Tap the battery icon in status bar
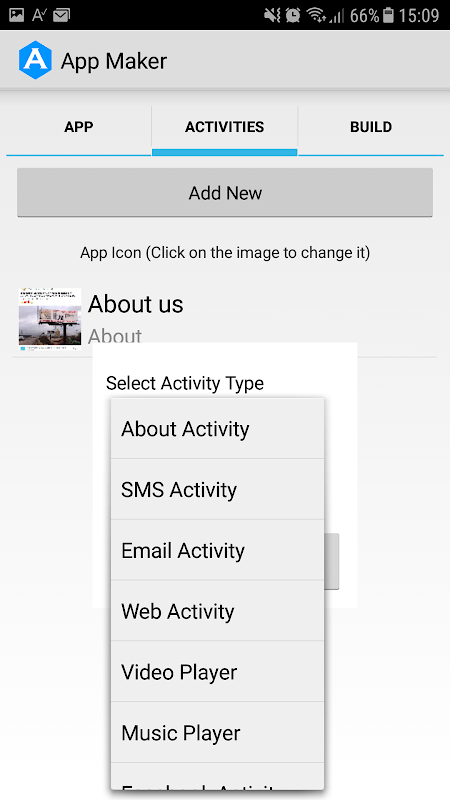 388,15
